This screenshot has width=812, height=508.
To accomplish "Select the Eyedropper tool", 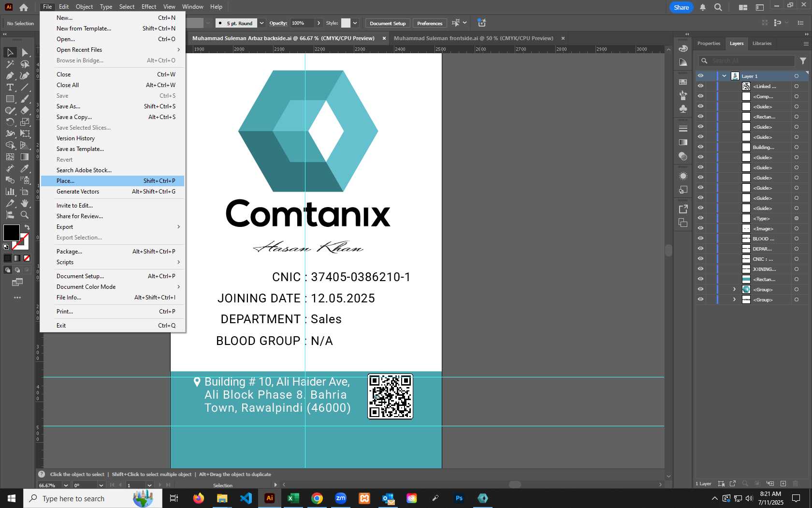I will click(x=25, y=168).
